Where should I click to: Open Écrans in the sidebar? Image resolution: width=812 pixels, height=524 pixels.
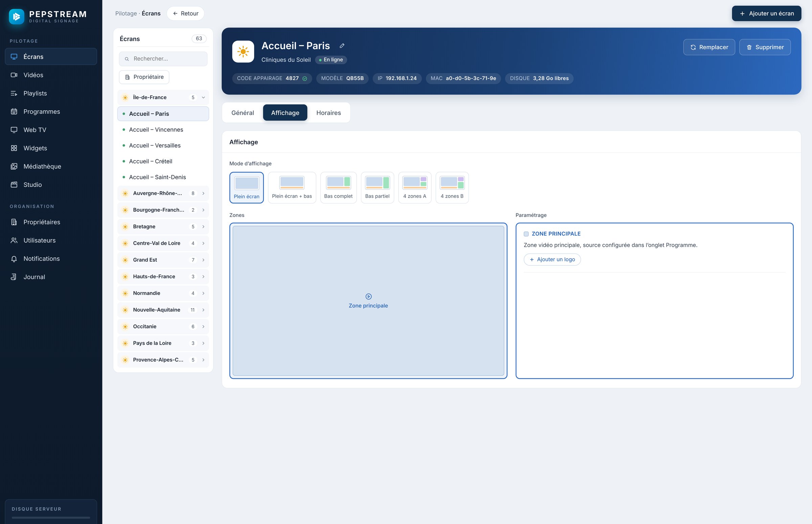(x=51, y=57)
